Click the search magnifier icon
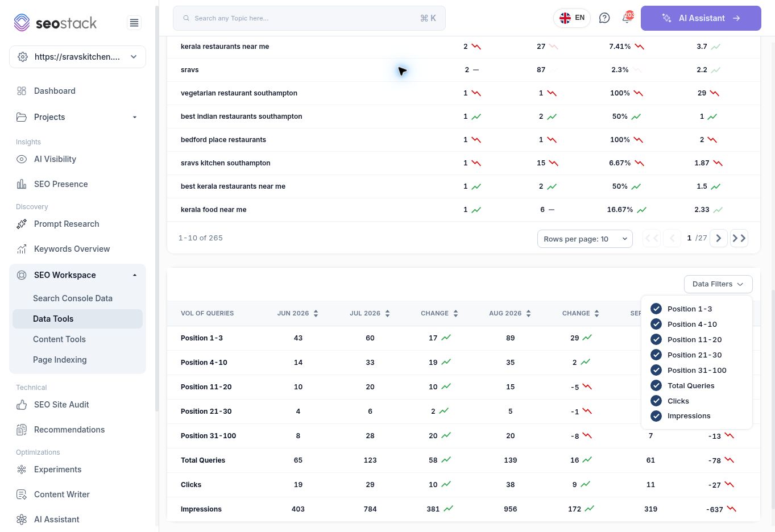Screen dimensions: 775x532 coord(186,18)
